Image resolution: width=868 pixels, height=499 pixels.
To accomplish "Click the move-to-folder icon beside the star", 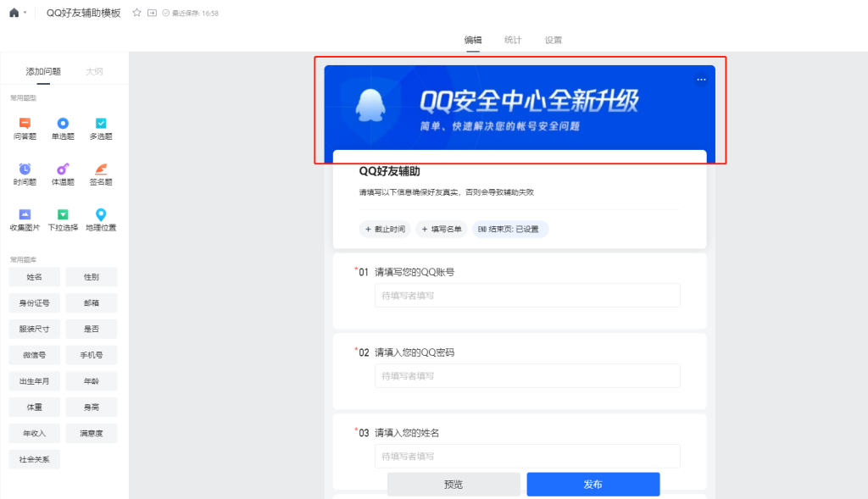I will point(152,13).
